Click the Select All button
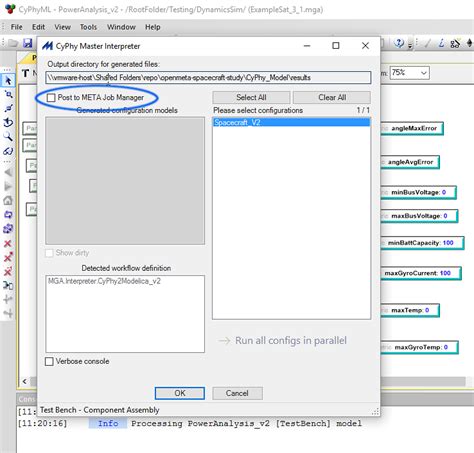The width and height of the screenshot is (474, 453). pyautogui.click(x=251, y=97)
